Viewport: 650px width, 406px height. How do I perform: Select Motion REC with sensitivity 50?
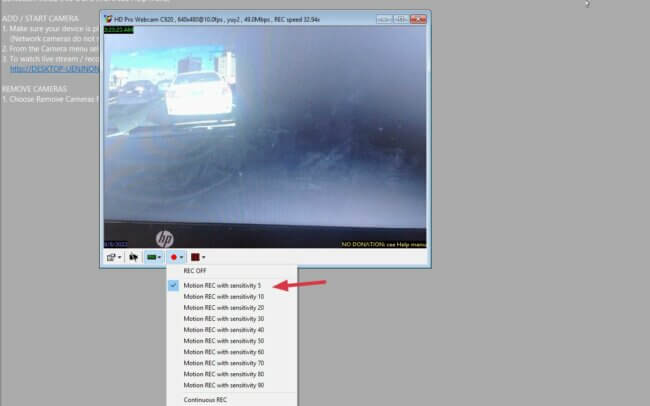[x=232, y=341]
